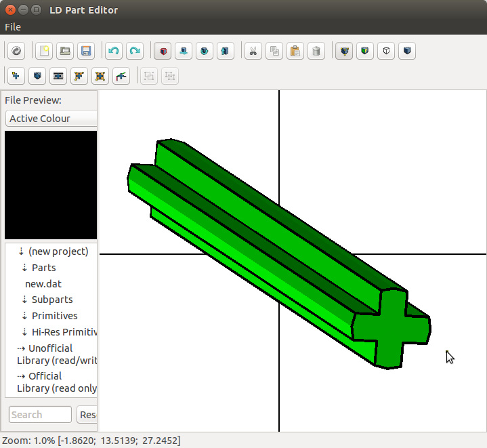Collapse the Subparts tree node
The height and width of the screenshot is (448, 487).
[24, 300]
